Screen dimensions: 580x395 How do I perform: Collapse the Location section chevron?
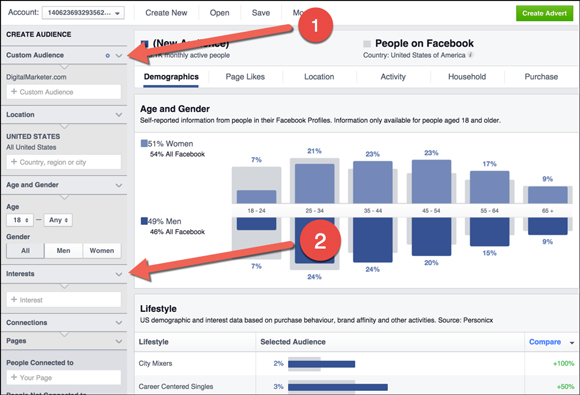pos(119,115)
